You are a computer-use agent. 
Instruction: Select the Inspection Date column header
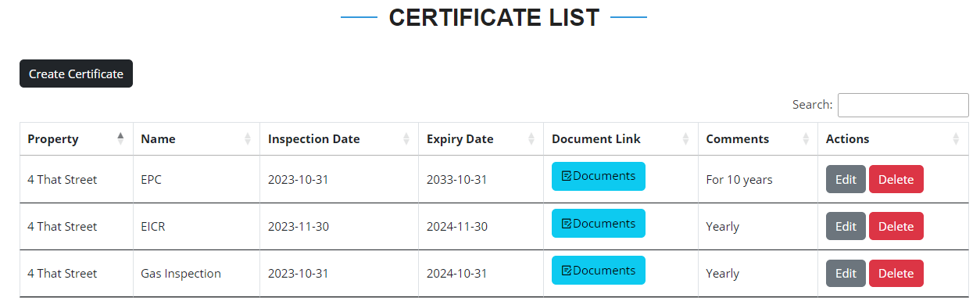[338, 139]
